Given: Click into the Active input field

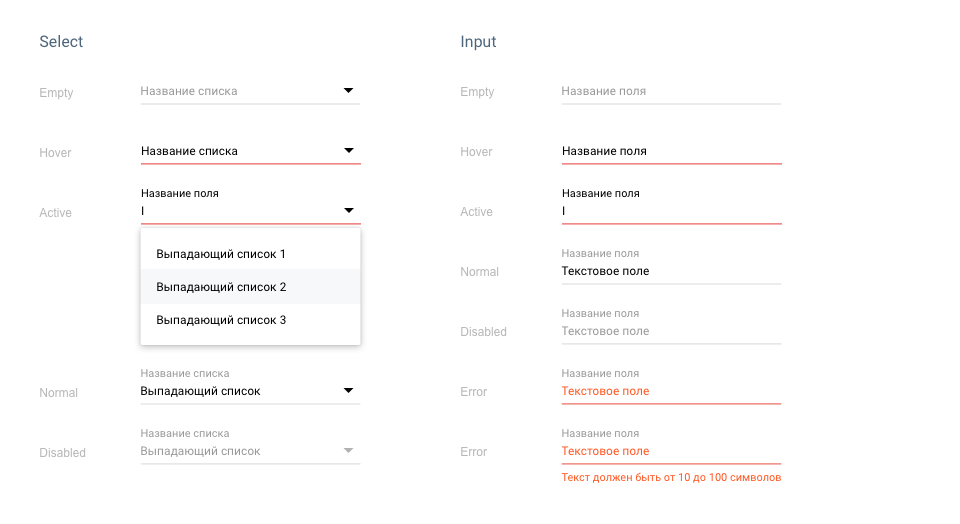Looking at the screenshot, I should point(672,206).
